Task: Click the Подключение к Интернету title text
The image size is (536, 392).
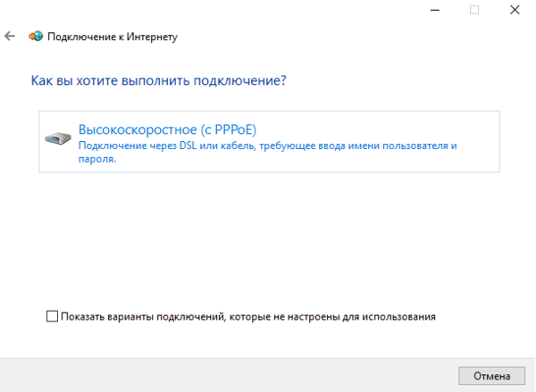Action: (113, 37)
